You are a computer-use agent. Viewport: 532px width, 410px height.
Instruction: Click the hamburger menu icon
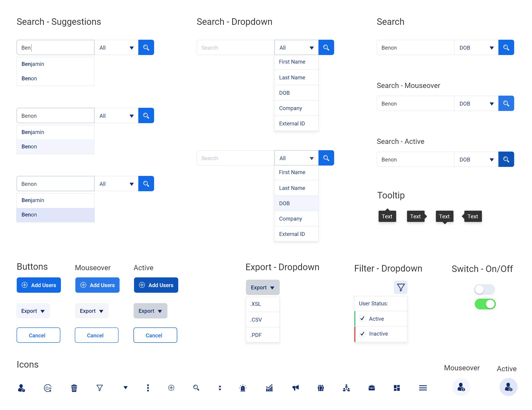click(x=423, y=388)
